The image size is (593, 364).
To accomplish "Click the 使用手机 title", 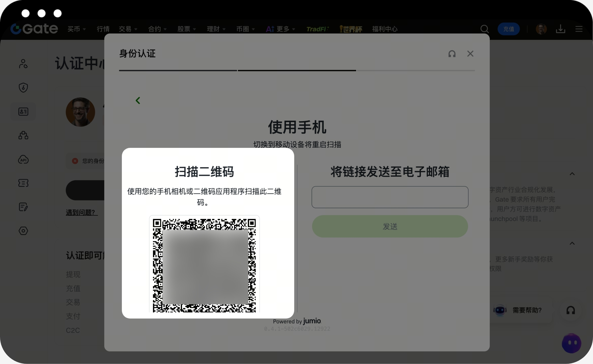I will point(297,127).
